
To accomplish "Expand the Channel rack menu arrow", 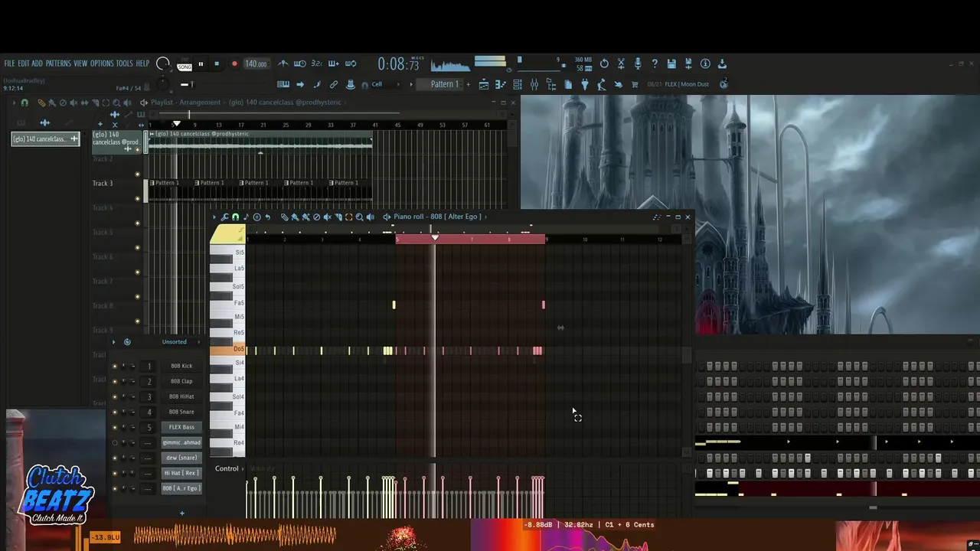I will pos(114,342).
